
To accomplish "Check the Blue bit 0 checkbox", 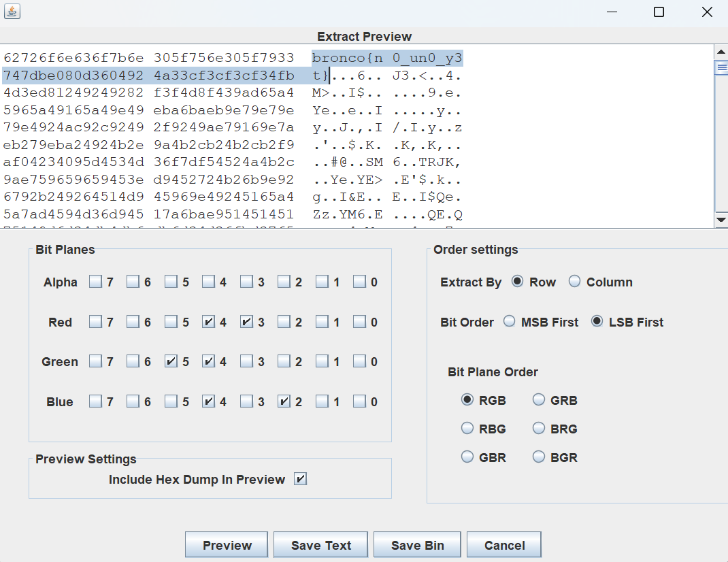I will tap(359, 401).
